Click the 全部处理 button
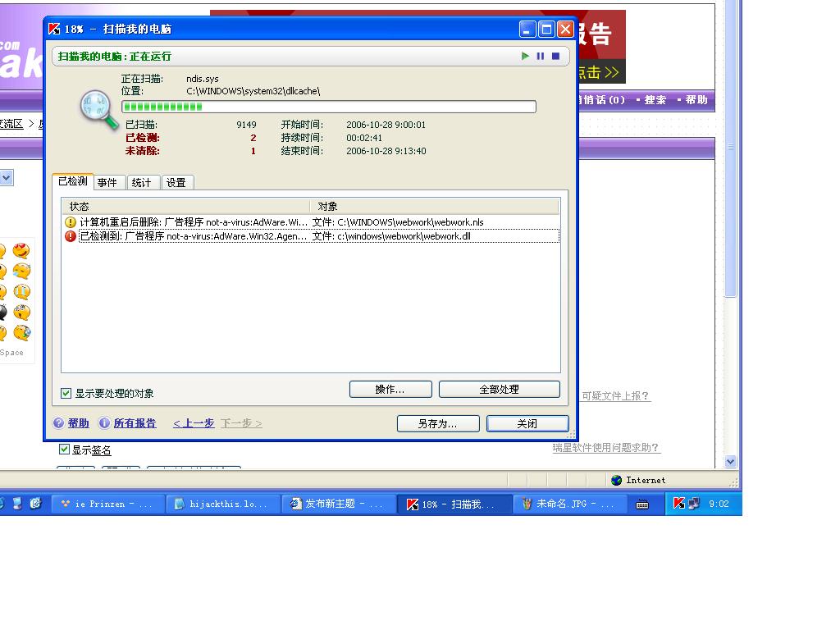This screenshot has width=840, height=630. [500, 390]
